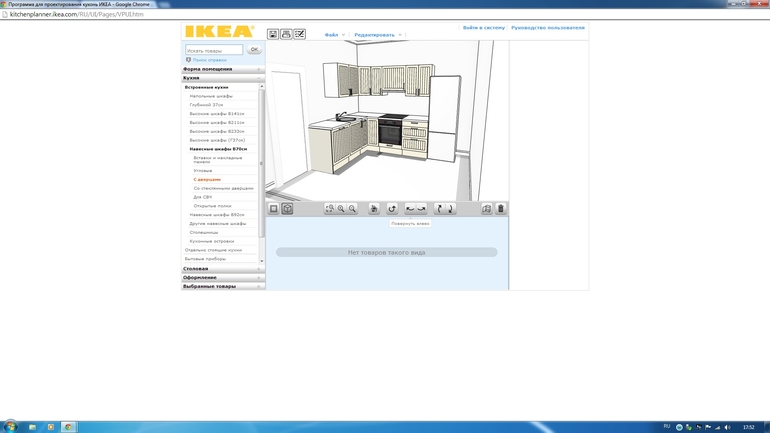Image resolution: width=770 pixels, height=433 pixels.
Task: Click the Print icon in top toolbar
Action: point(286,34)
